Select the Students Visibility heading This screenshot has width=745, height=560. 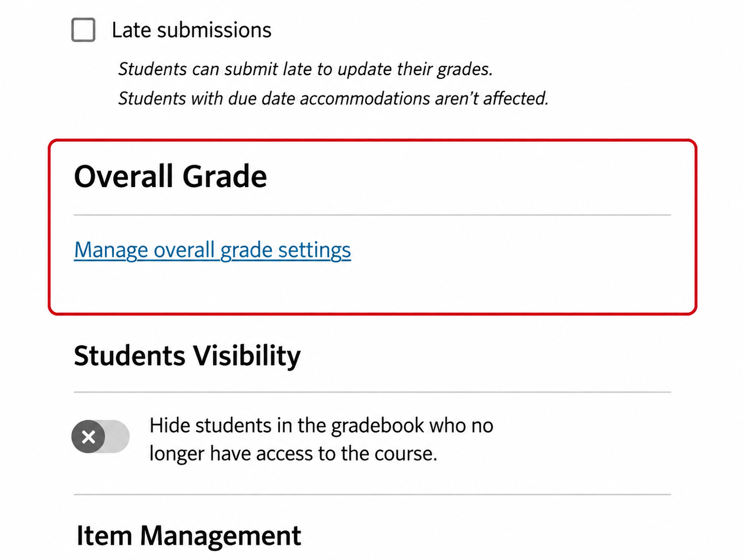point(188,356)
